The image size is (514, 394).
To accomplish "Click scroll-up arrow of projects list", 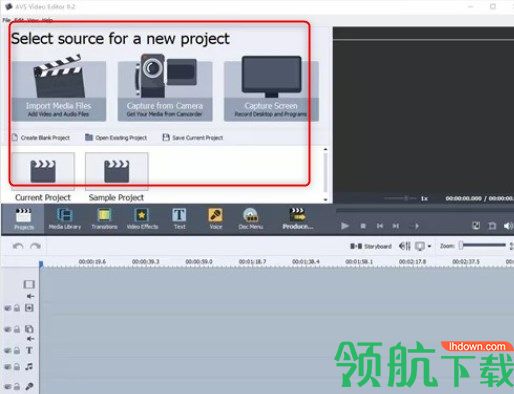I will [325, 150].
